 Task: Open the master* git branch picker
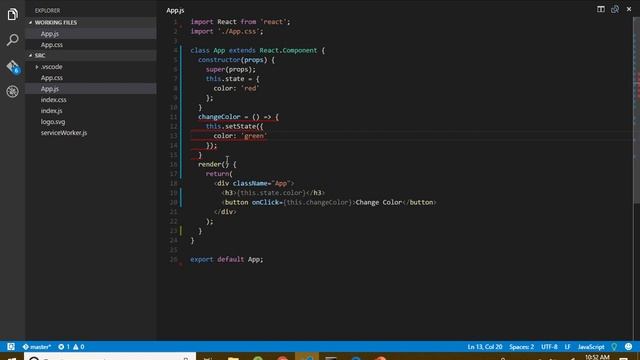[x=37, y=347]
